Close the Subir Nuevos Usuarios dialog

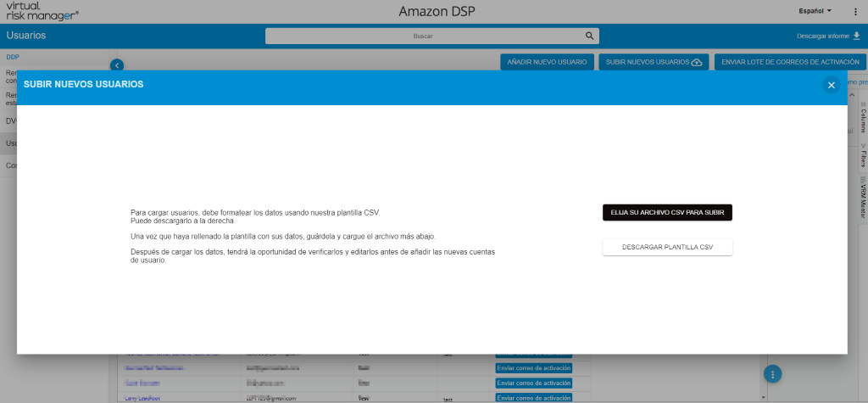click(x=831, y=85)
